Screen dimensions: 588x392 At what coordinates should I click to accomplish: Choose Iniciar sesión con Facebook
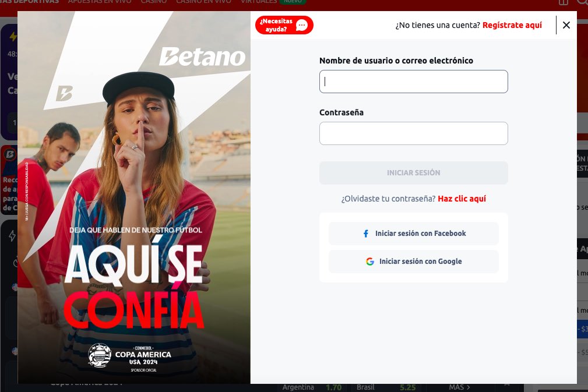[414, 234]
